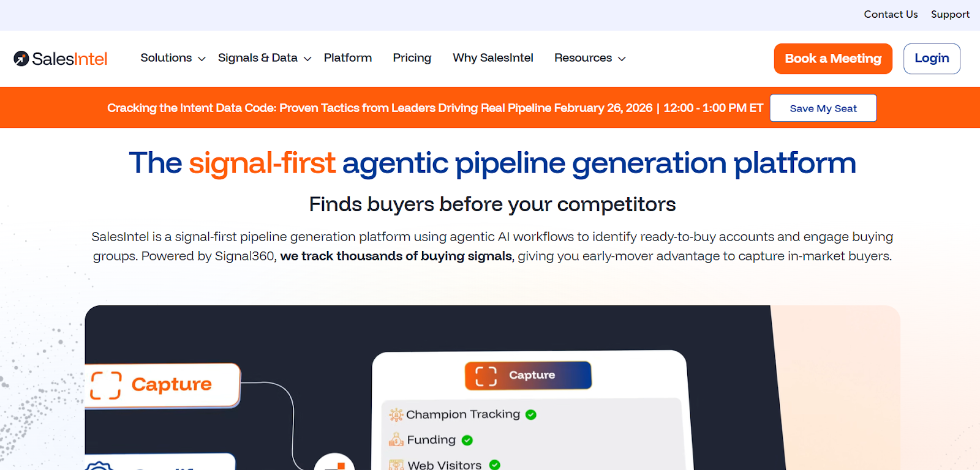Click the SalesIntel logo icon

click(21, 58)
